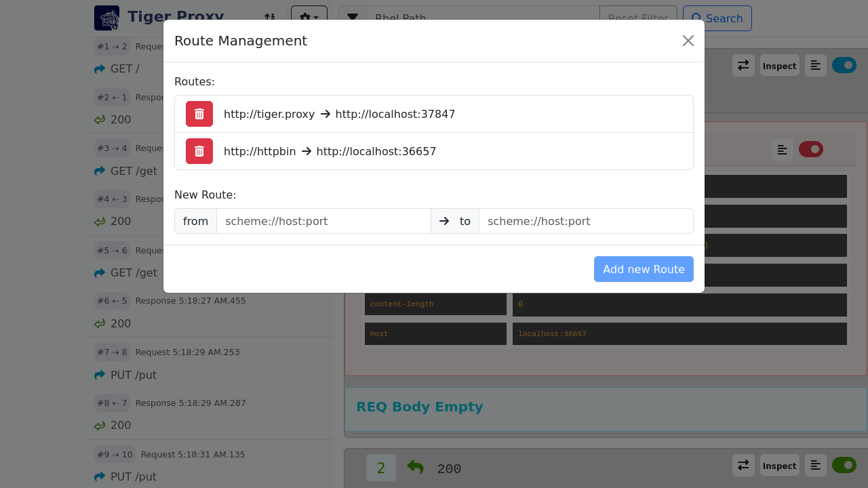This screenshot has height=488, width=868.
Task: Select the 200 response under #8
Action: tap(121, 426)
